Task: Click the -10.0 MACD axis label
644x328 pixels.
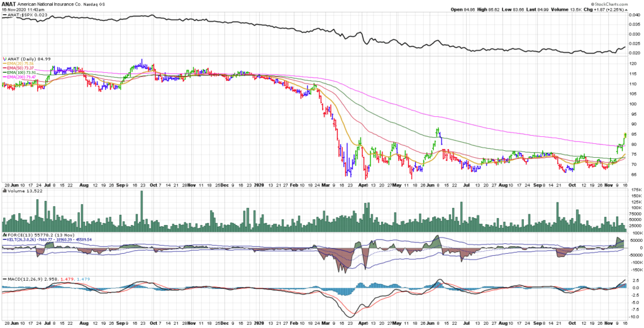Action: point(634,317)
